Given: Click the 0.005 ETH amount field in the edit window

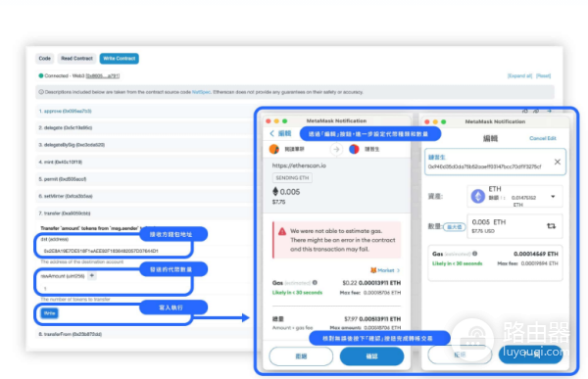Looking at the screenshot, I should 514,226.
